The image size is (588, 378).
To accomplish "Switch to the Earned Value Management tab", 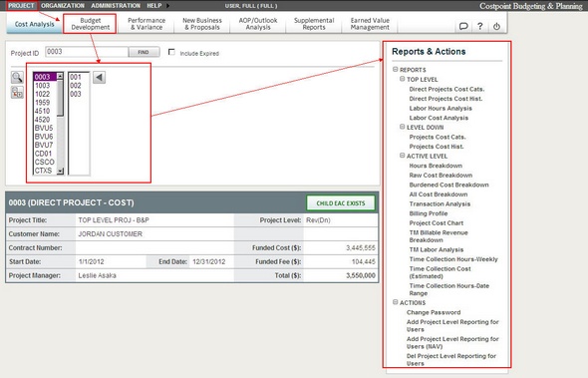I will pos(370,24).
